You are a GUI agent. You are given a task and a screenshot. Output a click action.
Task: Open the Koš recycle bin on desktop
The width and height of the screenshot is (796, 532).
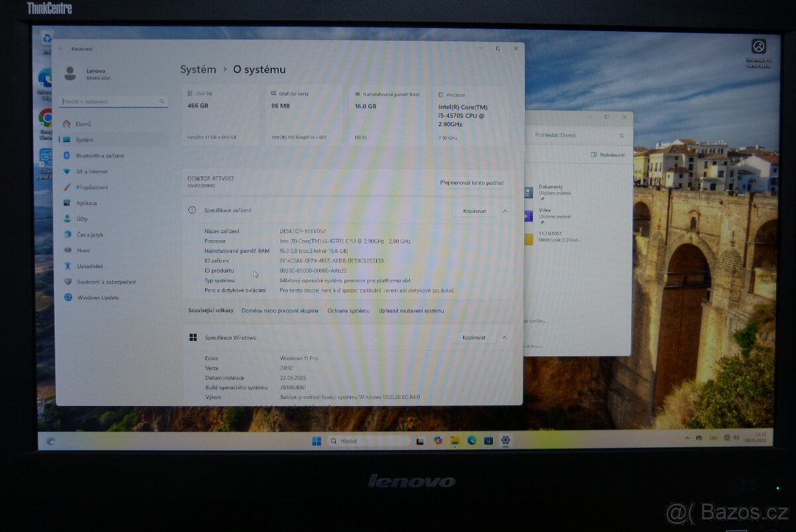click(46, 42)
